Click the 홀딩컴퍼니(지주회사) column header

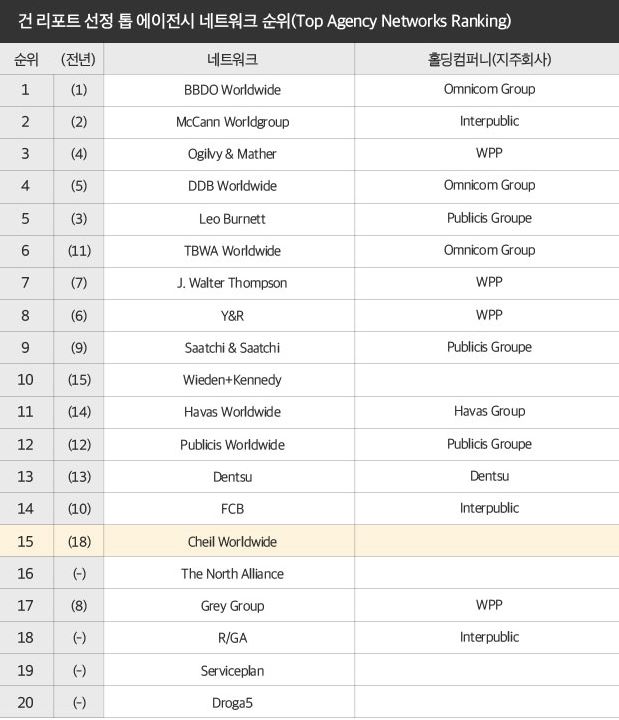click(x=489, y=58)
